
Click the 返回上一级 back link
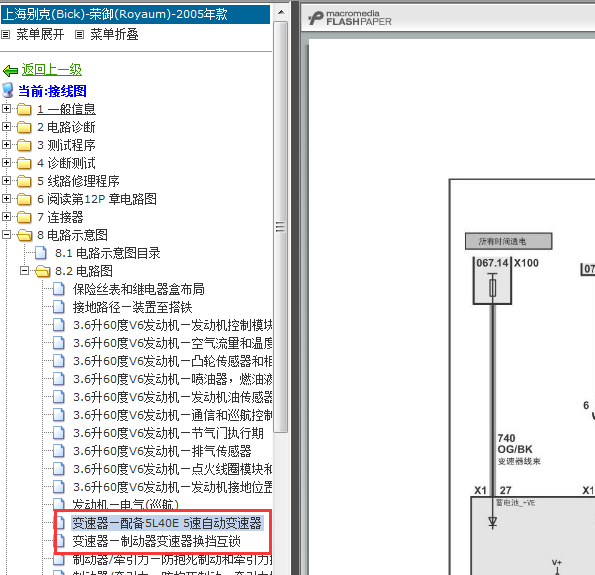[x=51, y=70]
